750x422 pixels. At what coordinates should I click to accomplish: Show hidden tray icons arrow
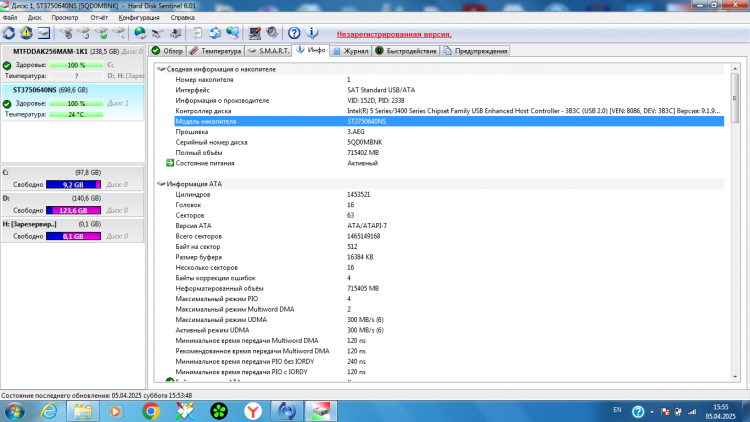(x=651, y=411)
